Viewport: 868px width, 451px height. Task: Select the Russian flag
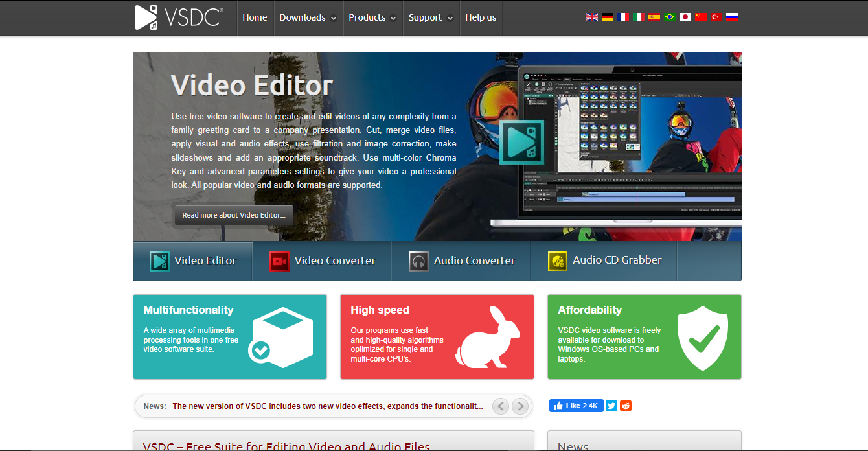tap(732, 17)
